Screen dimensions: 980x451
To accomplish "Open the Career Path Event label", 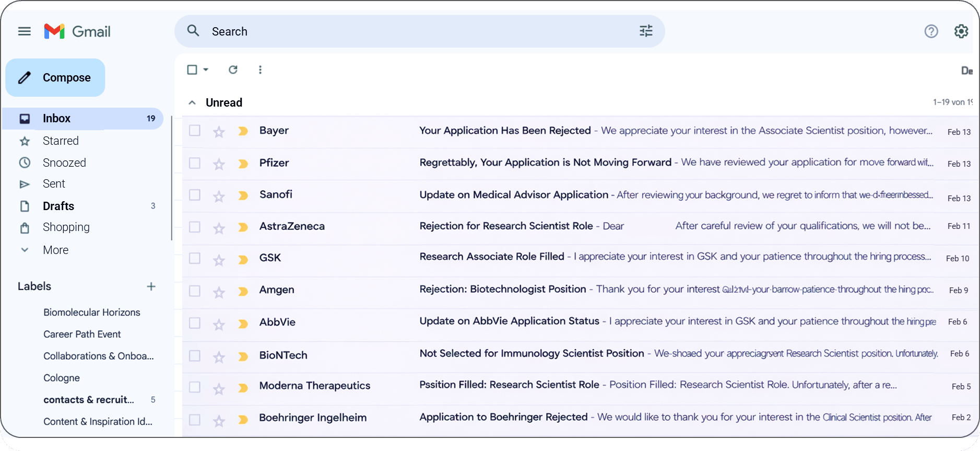I will pos(82,334).
